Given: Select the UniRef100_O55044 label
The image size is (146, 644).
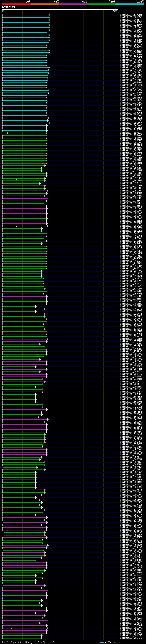Looking at the screenshot, I should click(131, 625).
